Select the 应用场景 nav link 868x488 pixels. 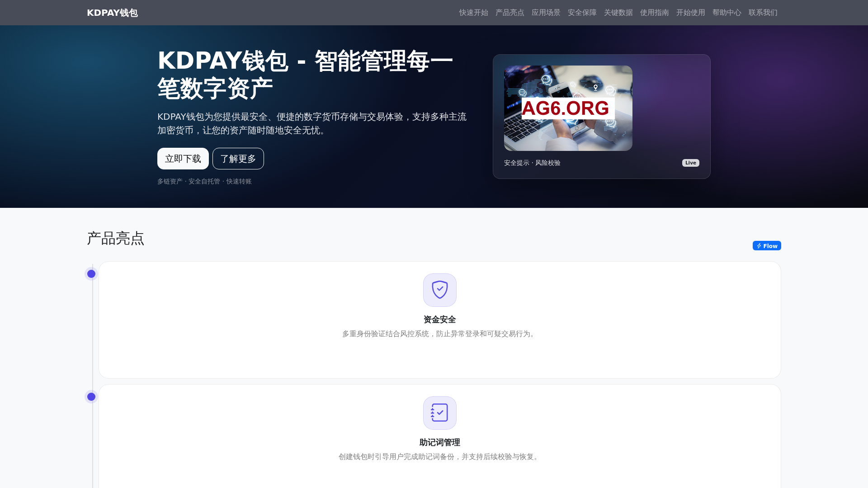[x=546, y=13]
